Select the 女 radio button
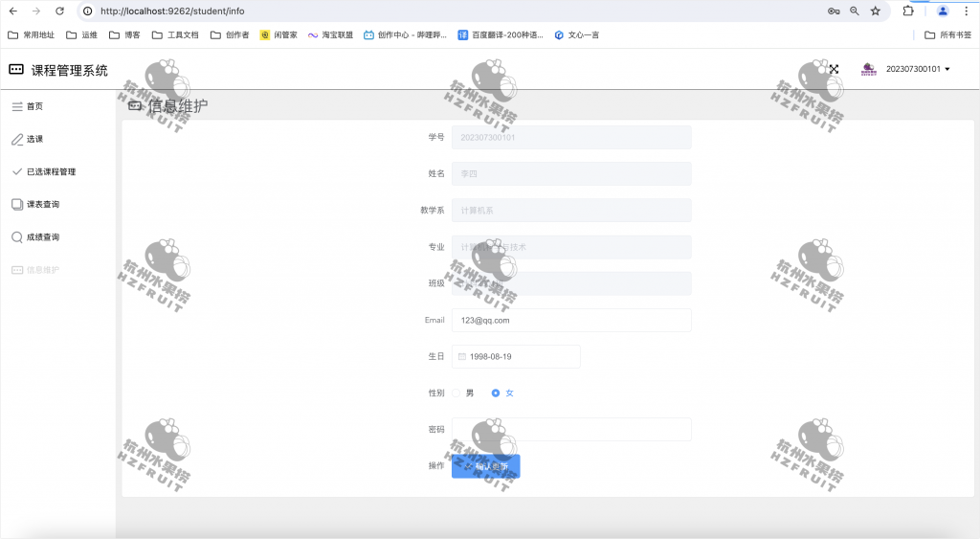 click(x=496, y=393)
